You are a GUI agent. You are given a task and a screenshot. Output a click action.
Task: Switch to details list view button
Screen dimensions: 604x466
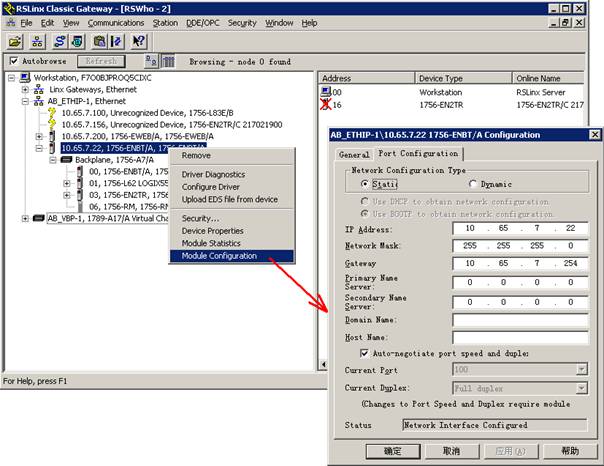pyautogui.click(x=169, y=61)
